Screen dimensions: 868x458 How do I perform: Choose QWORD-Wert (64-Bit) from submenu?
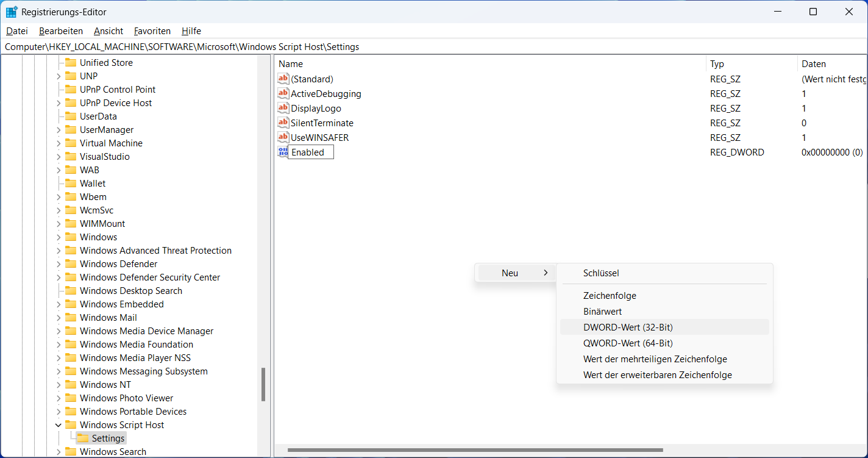pyautogui.click(x=664, y=343)
